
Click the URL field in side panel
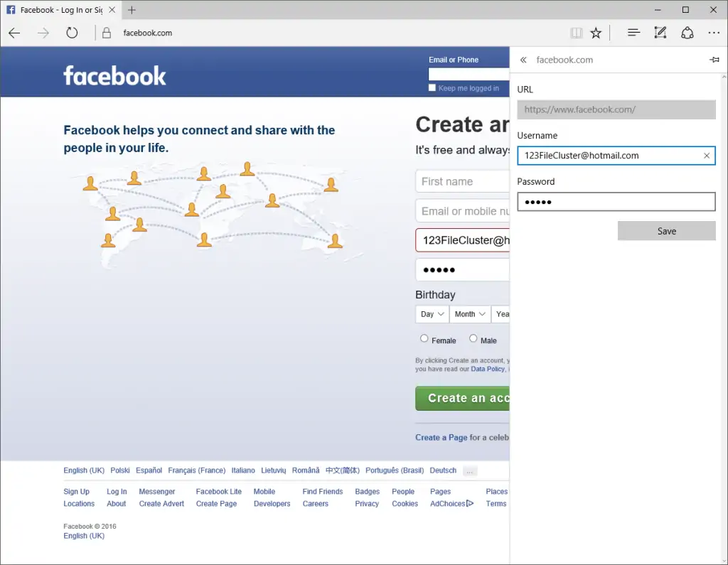pyautogui.click(x=616, y=109)
